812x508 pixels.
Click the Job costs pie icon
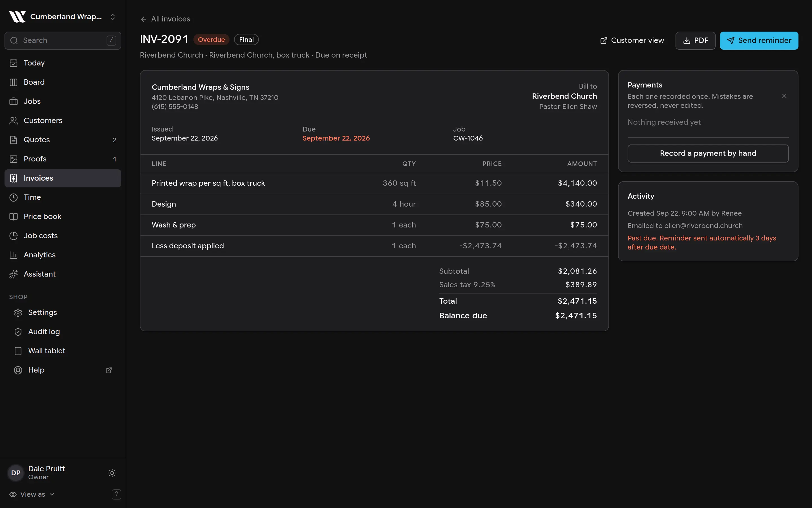[14, 236]
